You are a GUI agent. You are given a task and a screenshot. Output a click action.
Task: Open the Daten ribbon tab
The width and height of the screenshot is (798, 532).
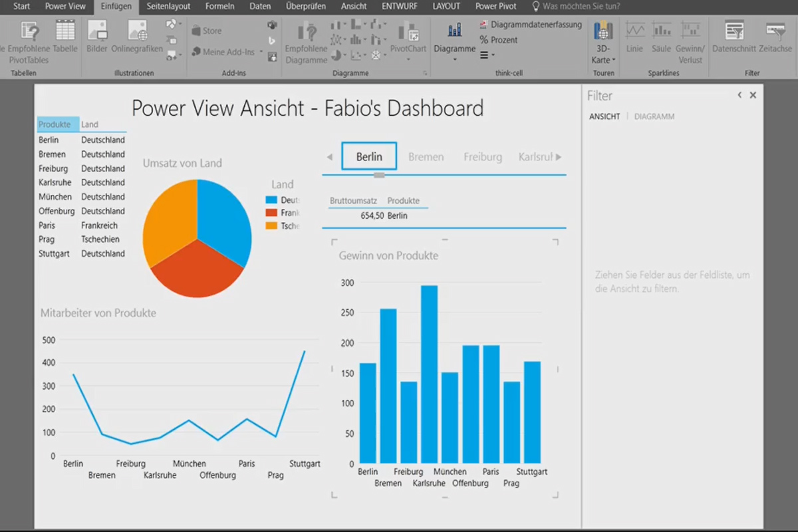260,6
